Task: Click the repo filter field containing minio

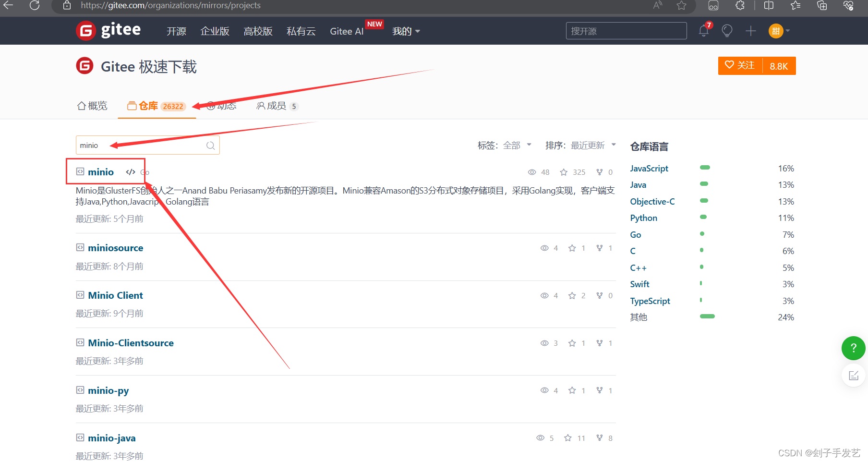Action: [x=148, y=145]
